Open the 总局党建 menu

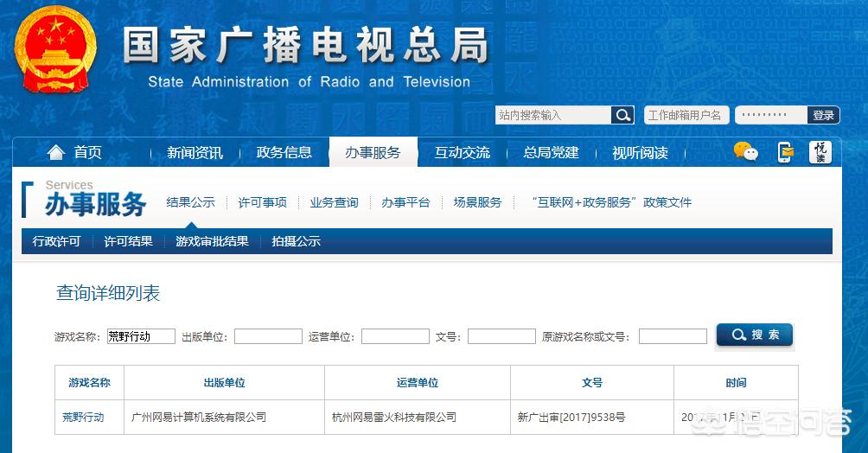tap(551, 152)
